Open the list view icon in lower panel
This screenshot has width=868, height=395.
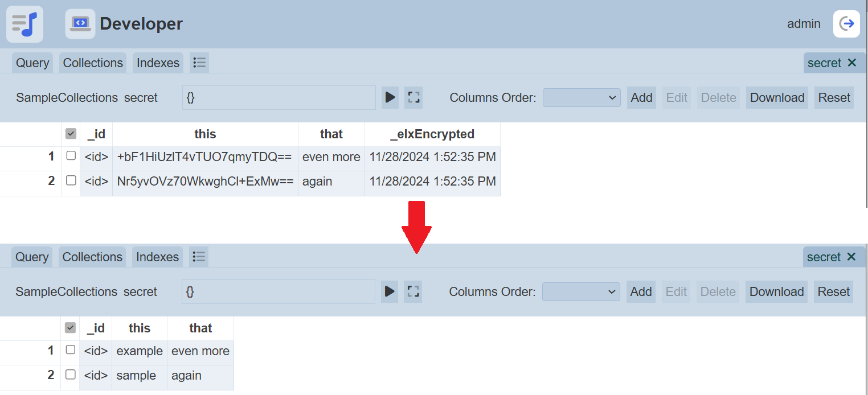(199, 257)
